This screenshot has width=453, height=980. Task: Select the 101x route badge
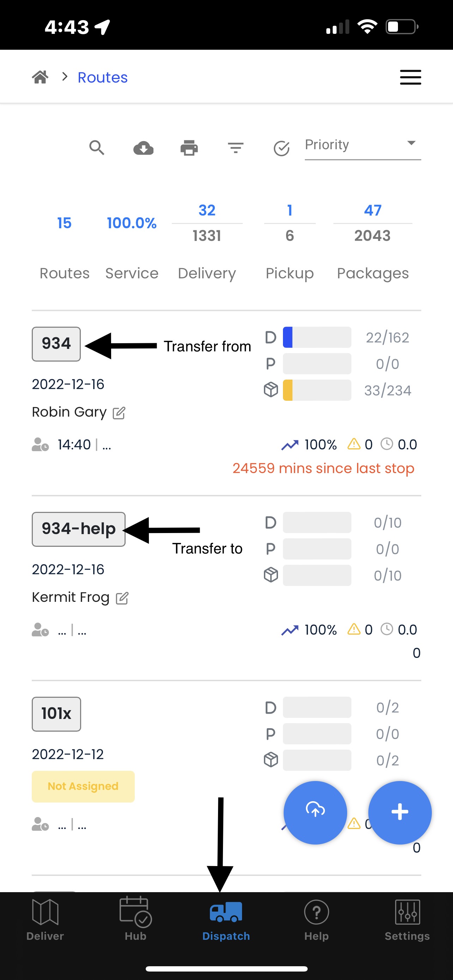56,714
